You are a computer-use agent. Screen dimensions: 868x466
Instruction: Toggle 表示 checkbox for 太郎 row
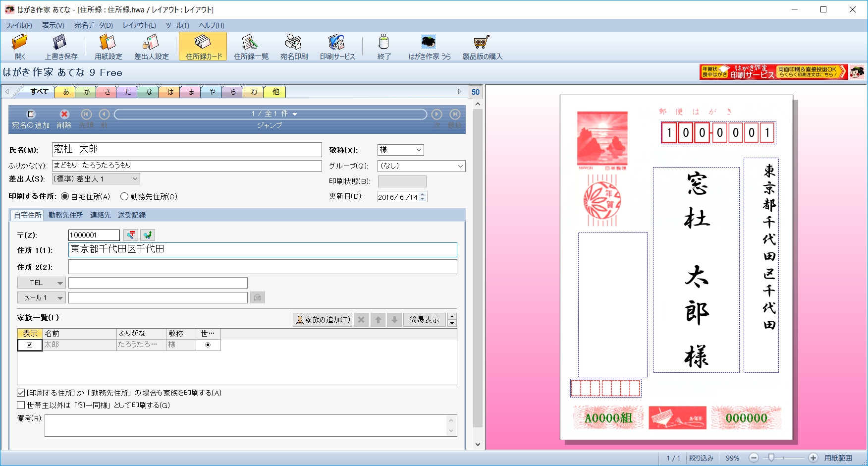pyautogui.click(x=30, y=345)
